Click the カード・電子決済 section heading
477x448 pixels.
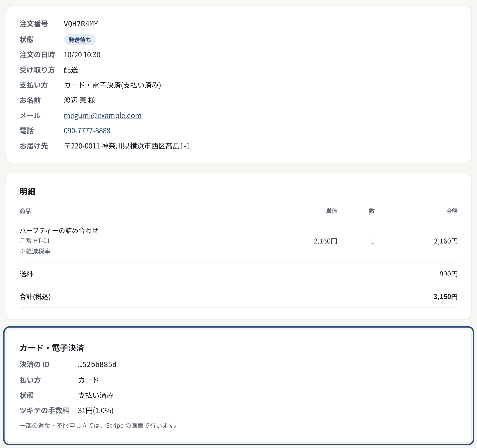click(52, 348)
